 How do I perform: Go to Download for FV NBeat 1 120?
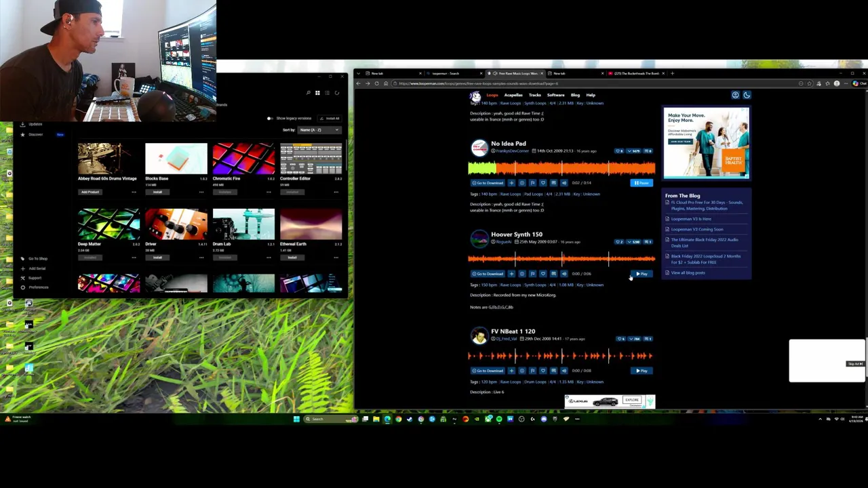coord(488,371)
